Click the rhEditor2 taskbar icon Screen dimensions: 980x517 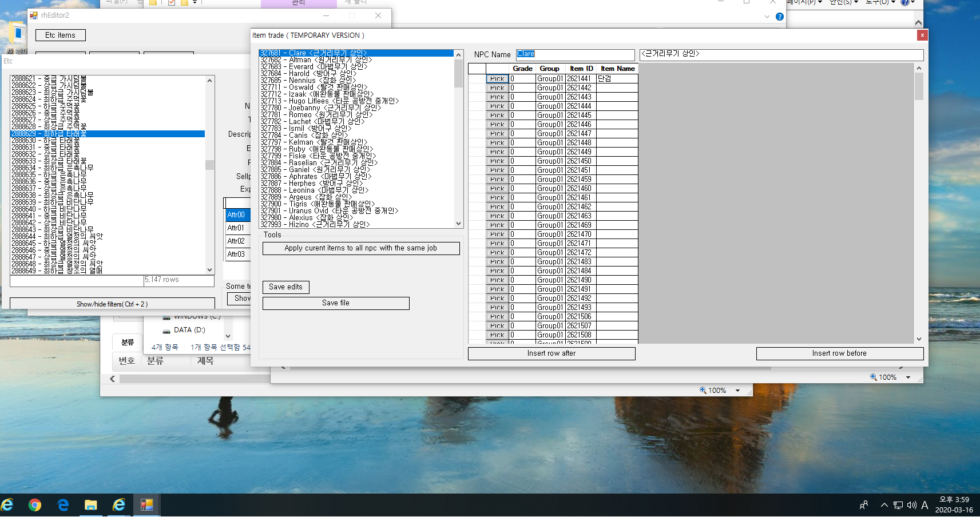(x=147, y=505)
